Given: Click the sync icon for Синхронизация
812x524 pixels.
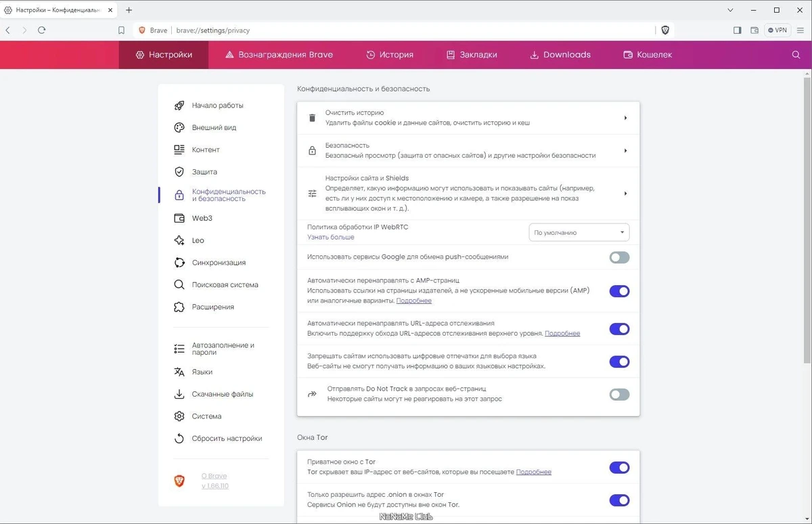Looking at the screenshot, I should pos(179,263).
